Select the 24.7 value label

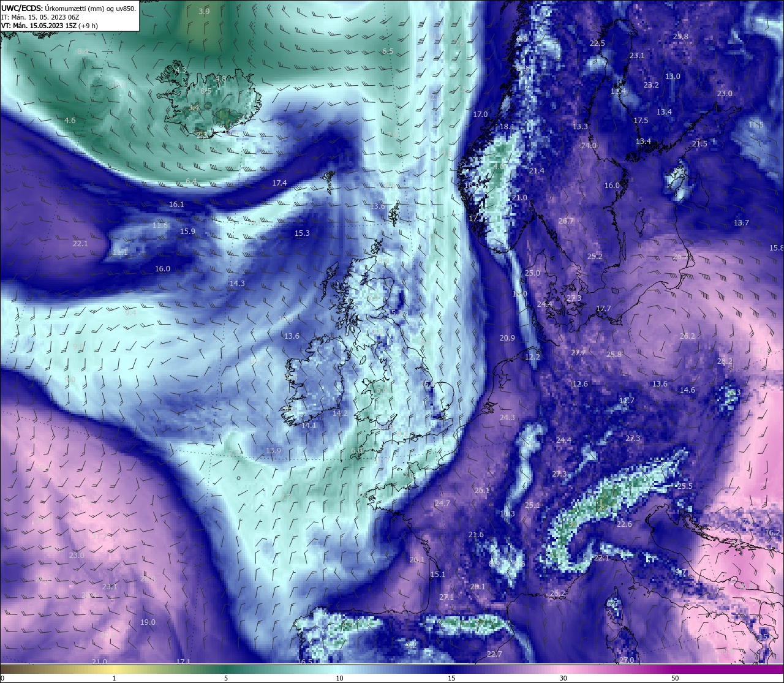442,504
